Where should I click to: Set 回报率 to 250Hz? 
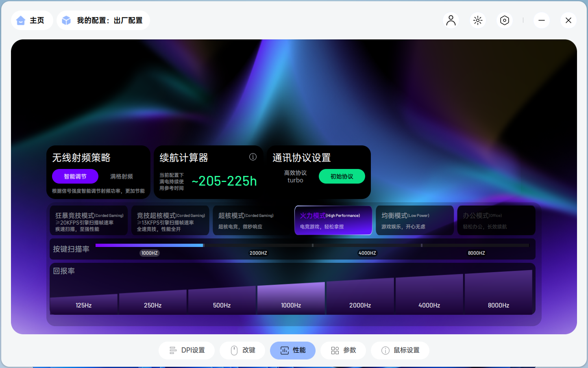[153, 302]
